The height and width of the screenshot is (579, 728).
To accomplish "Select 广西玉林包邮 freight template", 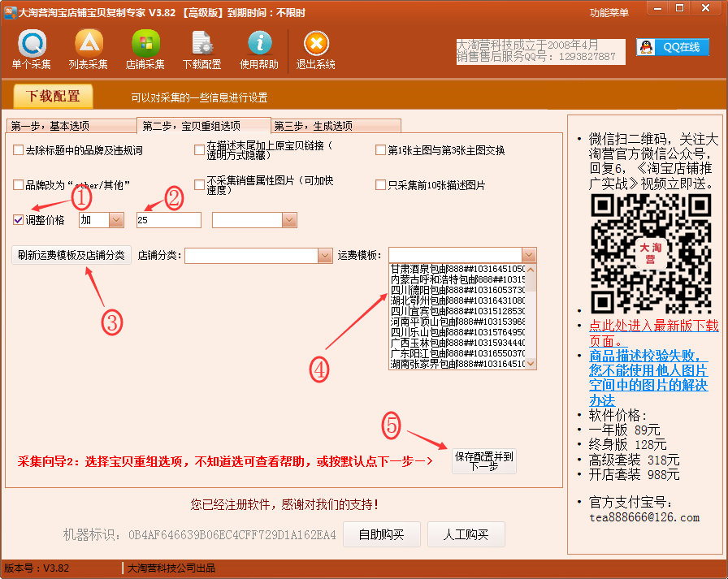I will click(x=457, y=343).
